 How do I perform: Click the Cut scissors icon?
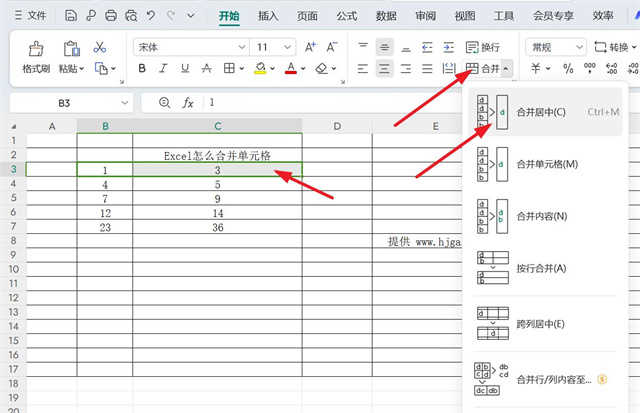coord(100,47)
